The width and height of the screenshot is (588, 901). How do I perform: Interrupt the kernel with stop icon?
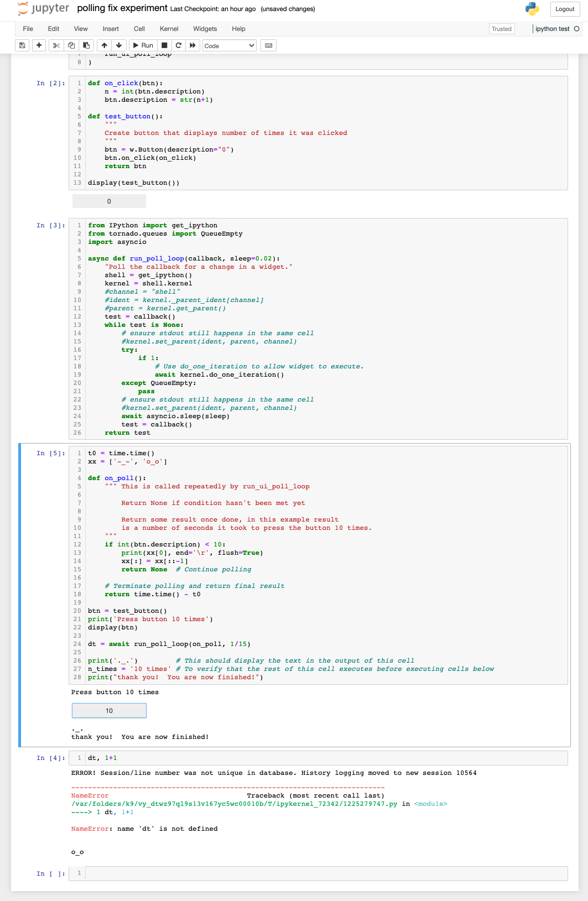pyautogui.click(x=164, y=45)
